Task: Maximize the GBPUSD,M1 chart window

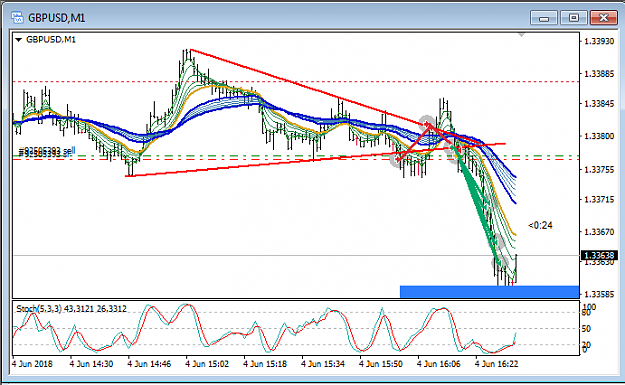Action: point(573,18)
